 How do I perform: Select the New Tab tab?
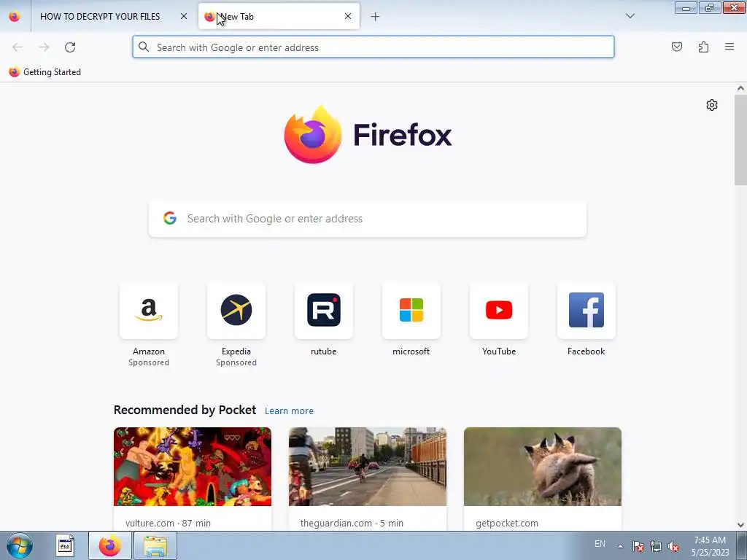[x=279, y=16]
